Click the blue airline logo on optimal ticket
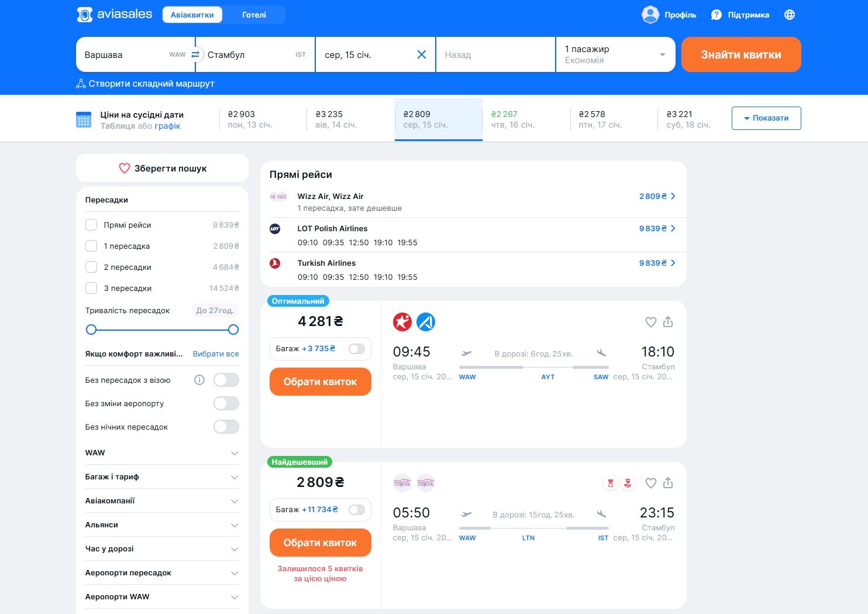The width and height of the screenshot is (868, 614). click(426, 322)
